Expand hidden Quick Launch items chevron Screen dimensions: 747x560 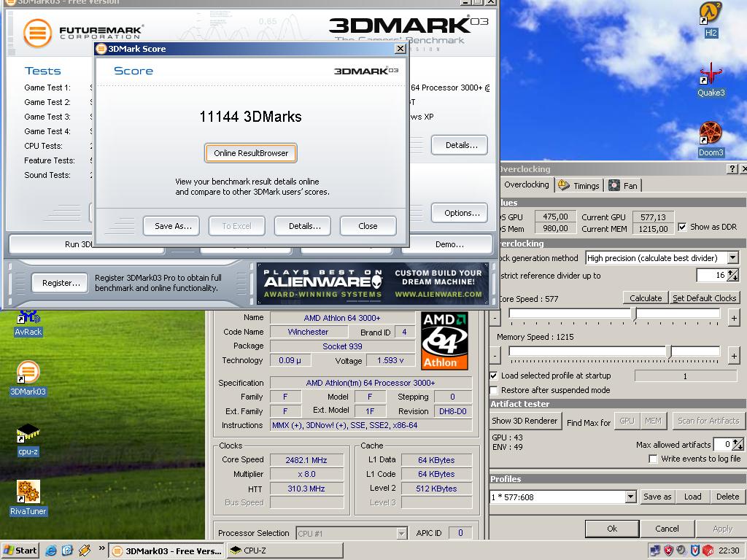(x=101, y=548)
